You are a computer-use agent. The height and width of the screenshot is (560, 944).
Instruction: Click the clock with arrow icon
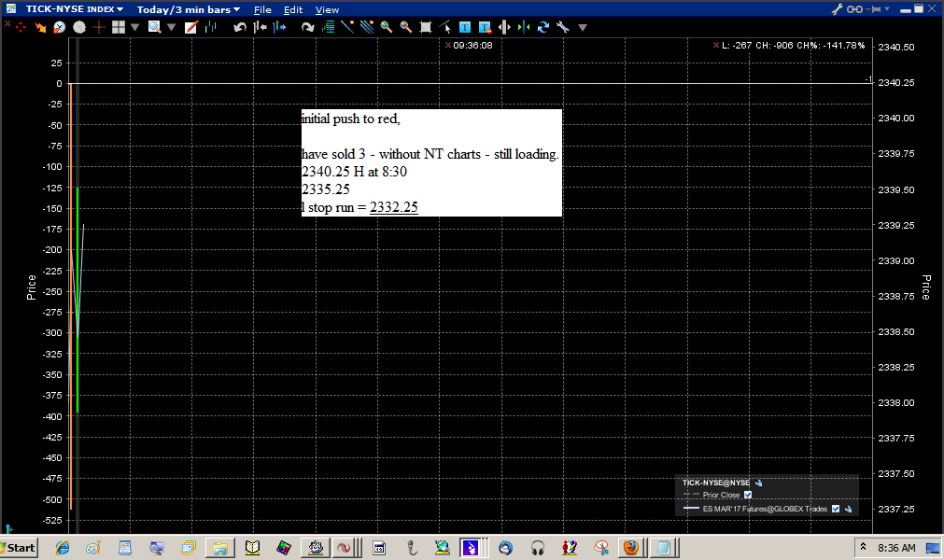[59, 27]
